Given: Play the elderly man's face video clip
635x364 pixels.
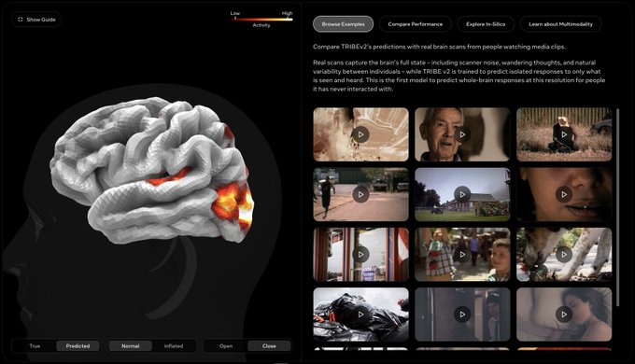Looking at the screenshot, I should click(x=462, y=134).
